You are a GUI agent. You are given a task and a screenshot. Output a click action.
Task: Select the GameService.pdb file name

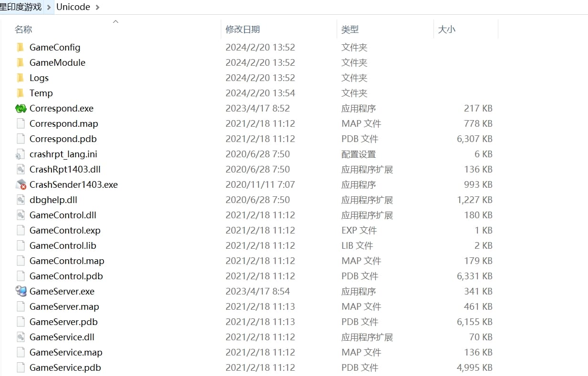tap(65, 367)
